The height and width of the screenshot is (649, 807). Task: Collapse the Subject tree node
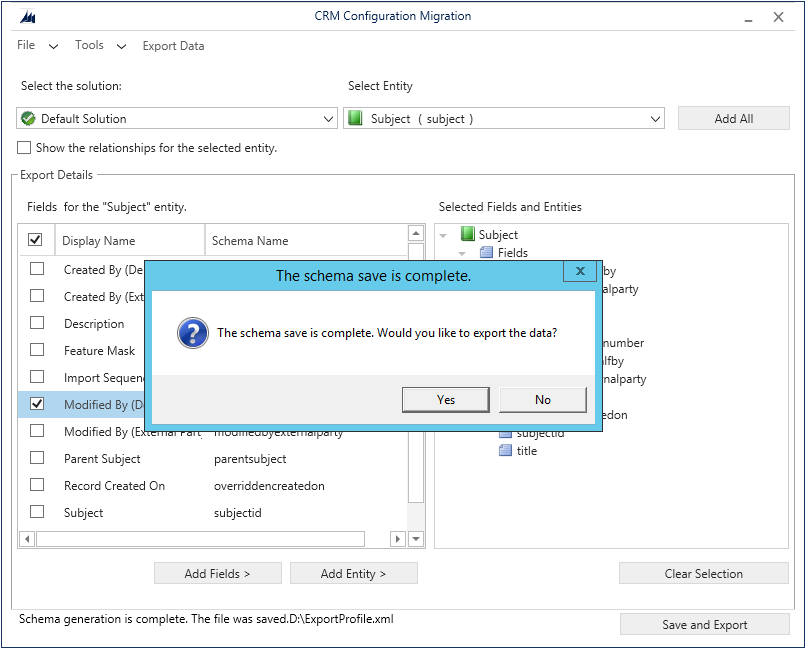[443, 236]
